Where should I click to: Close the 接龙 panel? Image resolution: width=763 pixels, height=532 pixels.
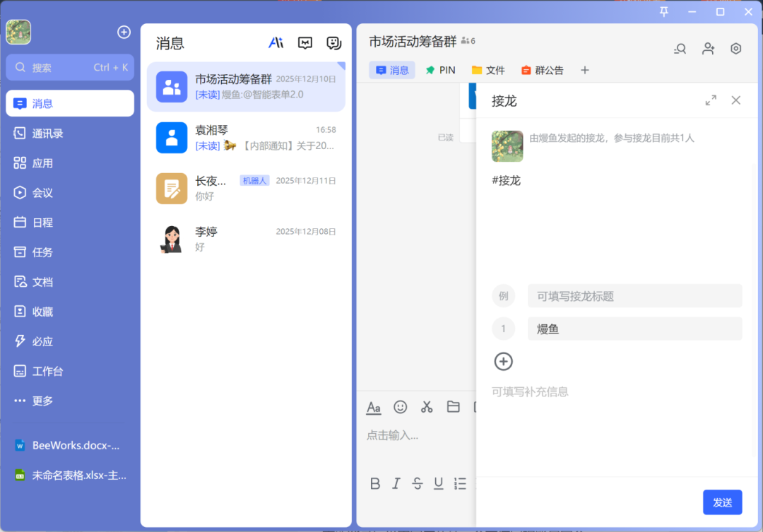[x=735, y=100]
